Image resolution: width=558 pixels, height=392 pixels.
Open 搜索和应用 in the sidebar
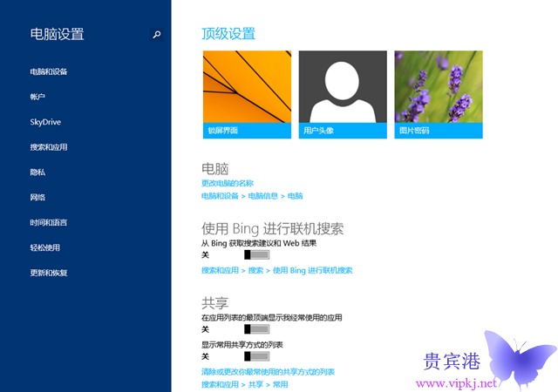(49, 147)
